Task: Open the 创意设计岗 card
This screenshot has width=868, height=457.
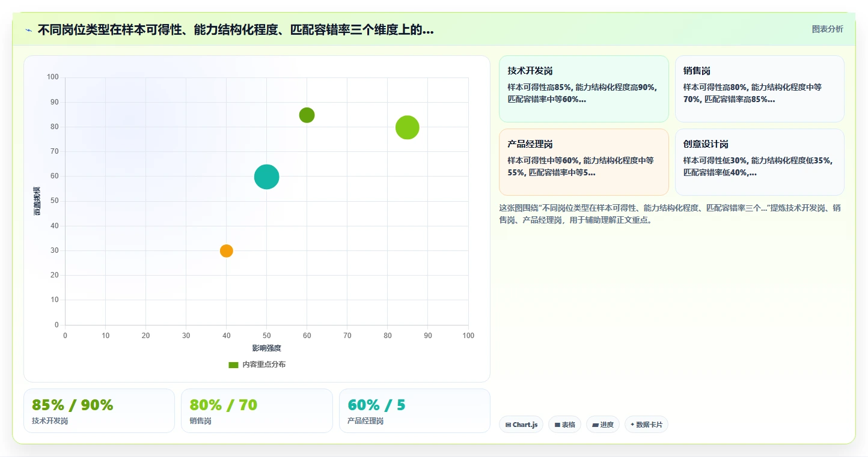Action: 759,162
